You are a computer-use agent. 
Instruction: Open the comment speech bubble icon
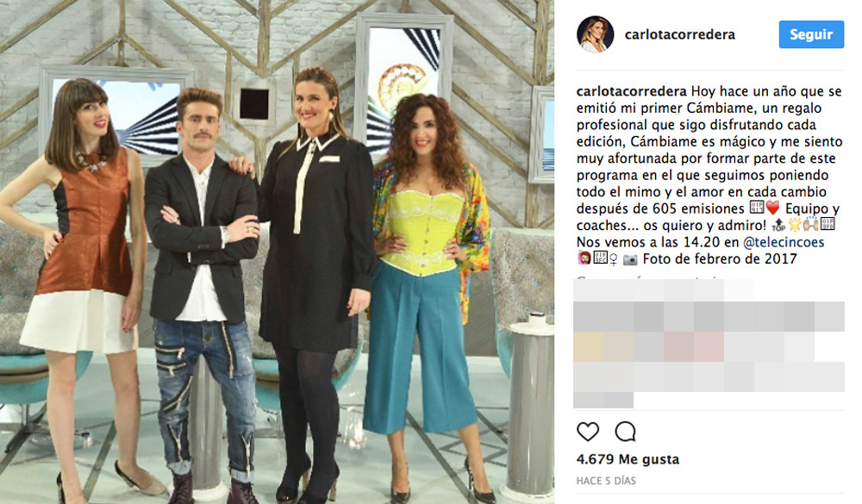(x=625, y=432)
